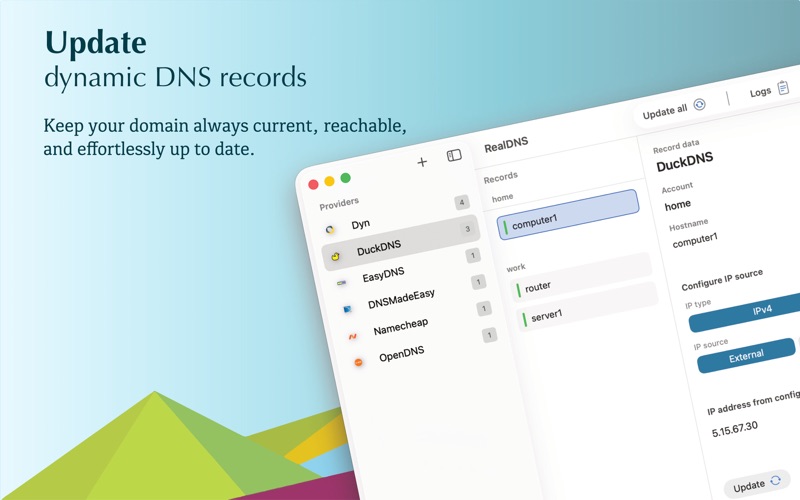
Task: Open the Logs button label
Action: pyautogui.click(x=760, y=92)
